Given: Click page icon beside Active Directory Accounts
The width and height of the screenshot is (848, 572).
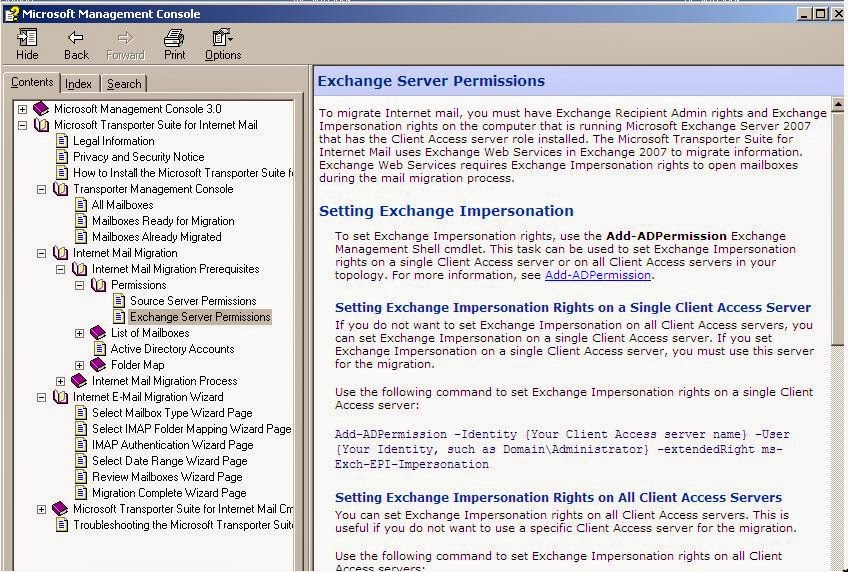Looking at the screenshot, I should tap(100, 349).
